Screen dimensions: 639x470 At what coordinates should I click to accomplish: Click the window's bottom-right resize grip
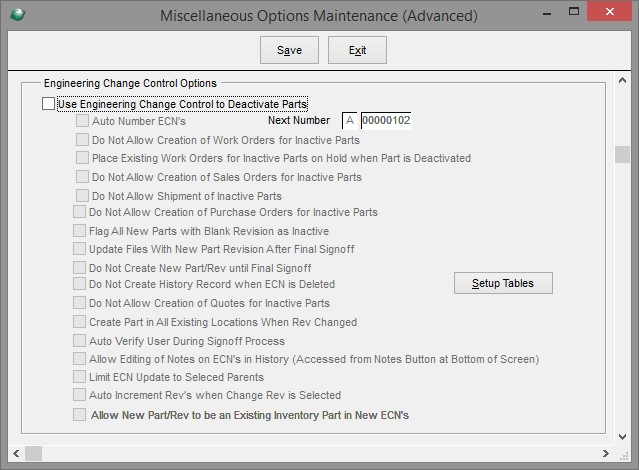point(624,456)
